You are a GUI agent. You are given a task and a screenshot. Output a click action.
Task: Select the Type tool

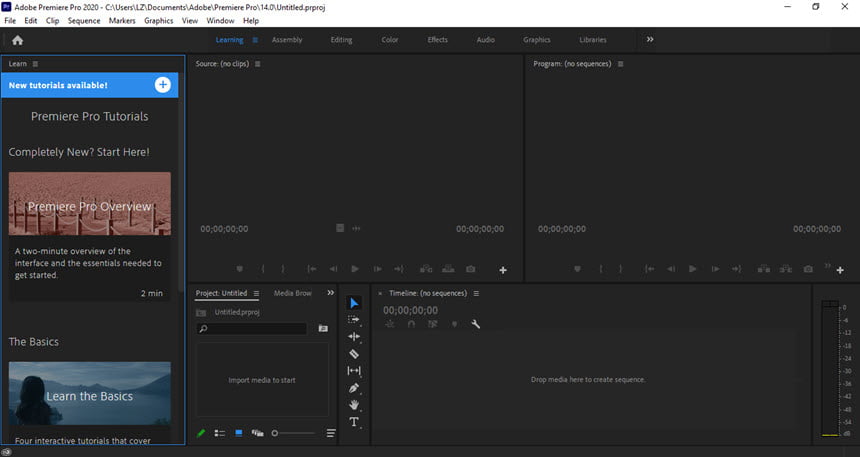click(x=354, y=422)
